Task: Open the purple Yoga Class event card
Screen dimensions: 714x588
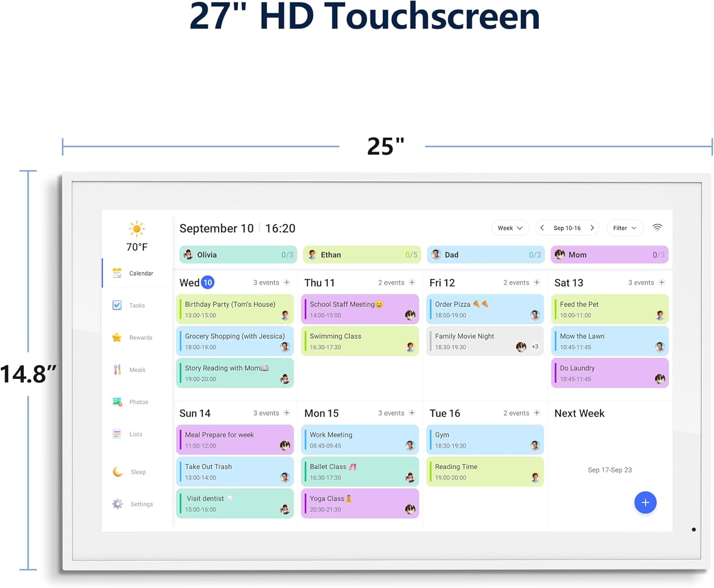Action: [x=360, y=504]
